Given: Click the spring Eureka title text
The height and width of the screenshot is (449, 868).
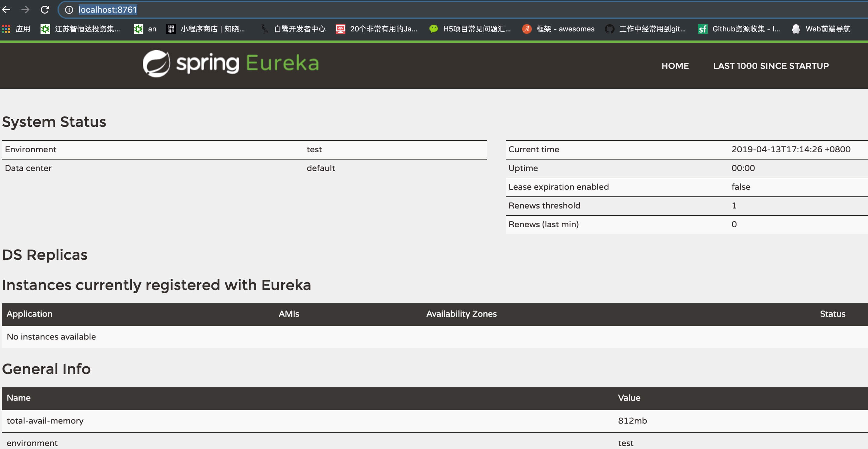Looking at the screenshot, I should tap(248, 63).
